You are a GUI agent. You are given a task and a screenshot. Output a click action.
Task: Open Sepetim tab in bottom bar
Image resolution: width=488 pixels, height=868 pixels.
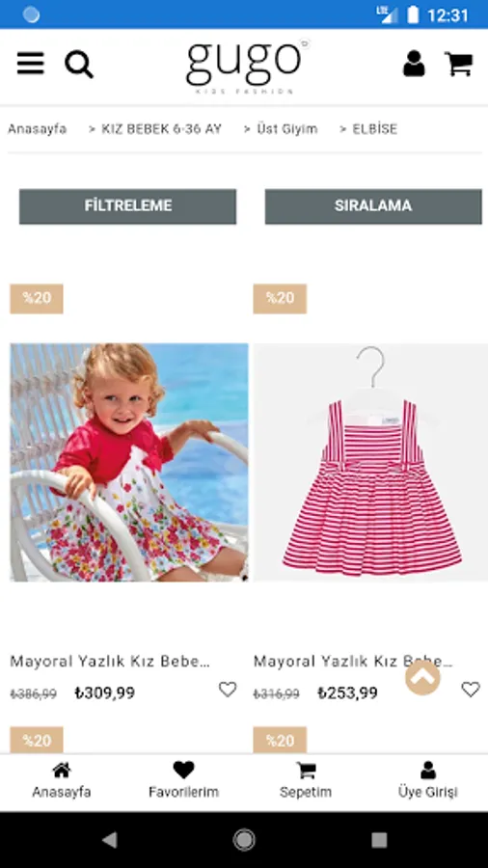pos(306,780)
